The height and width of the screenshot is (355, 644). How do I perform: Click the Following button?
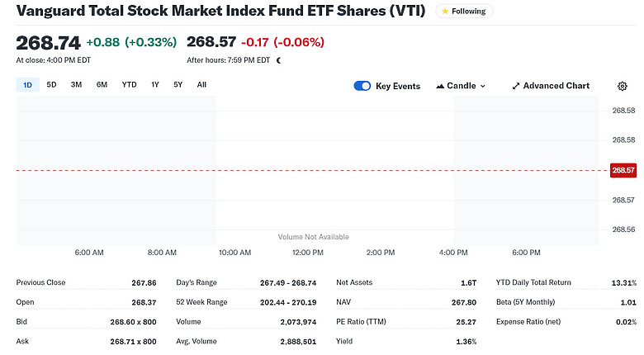(464, 12)
